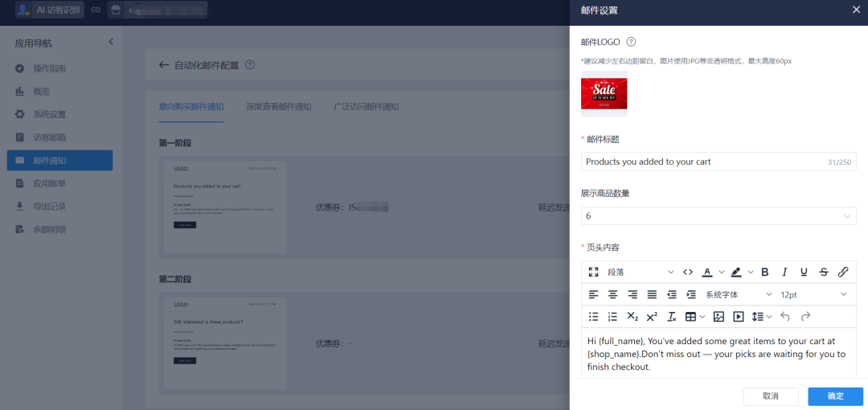This screenshot has height=410, width=868.
Task: Expand line height options arrow
Action: pyautogui.click(x=769, y=317)
